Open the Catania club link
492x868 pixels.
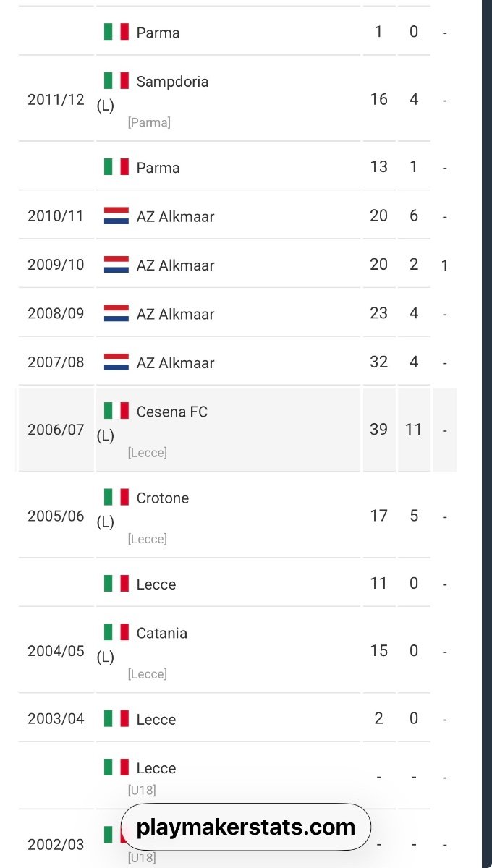161,634
